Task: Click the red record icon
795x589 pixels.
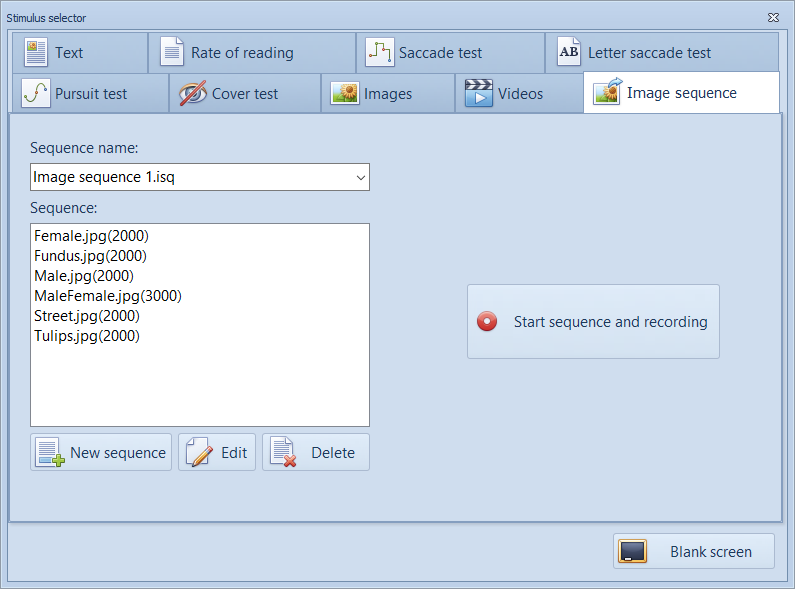Action: [x=487, y=322]
